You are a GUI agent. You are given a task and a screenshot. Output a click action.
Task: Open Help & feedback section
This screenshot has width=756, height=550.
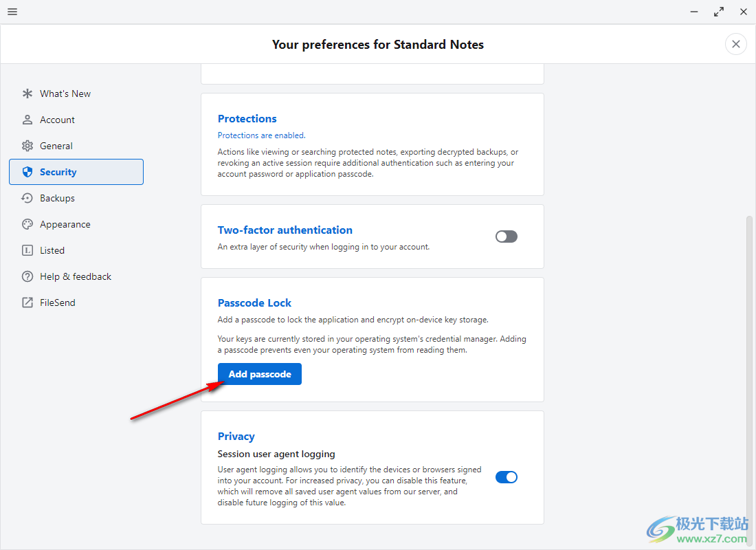click(x=76, y=276)
